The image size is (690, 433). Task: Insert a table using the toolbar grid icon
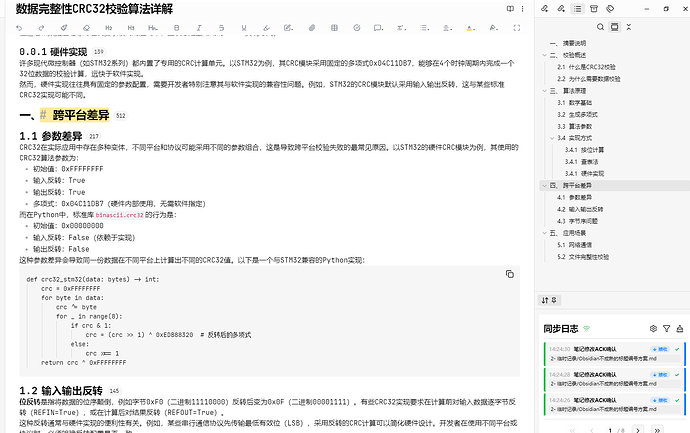334,28
